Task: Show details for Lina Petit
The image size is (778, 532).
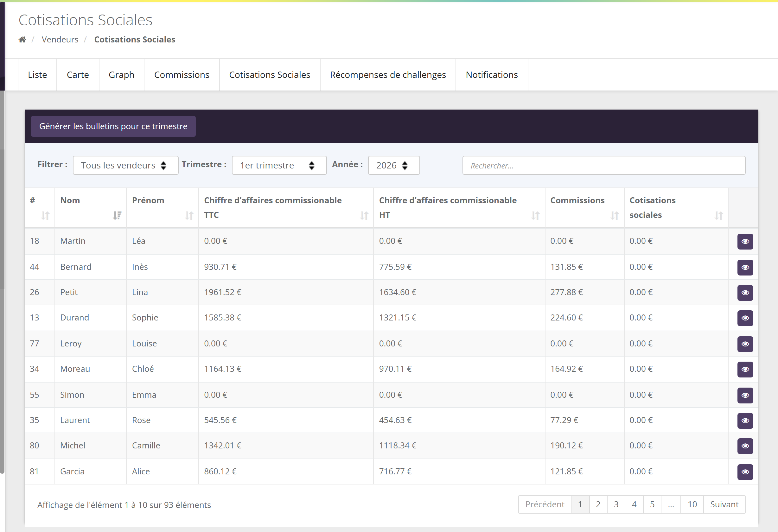Action: coord(745,293)
